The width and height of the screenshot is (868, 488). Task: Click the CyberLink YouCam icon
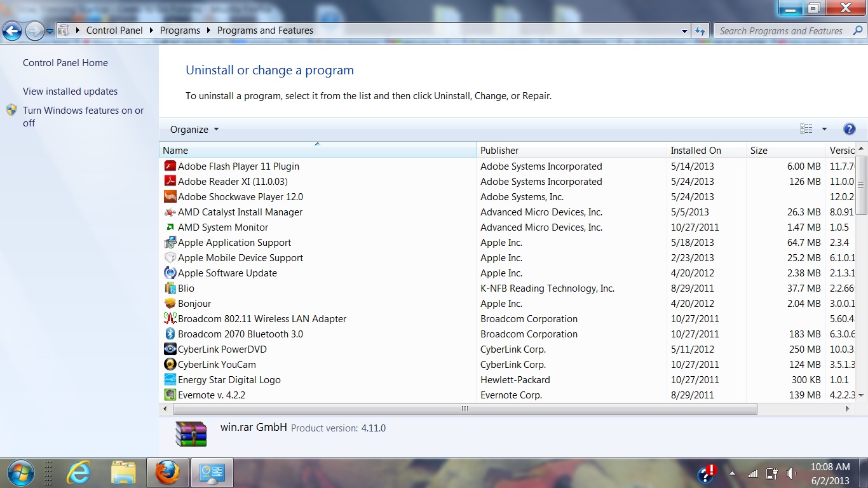pyautogui.click(x=170, y=365)
